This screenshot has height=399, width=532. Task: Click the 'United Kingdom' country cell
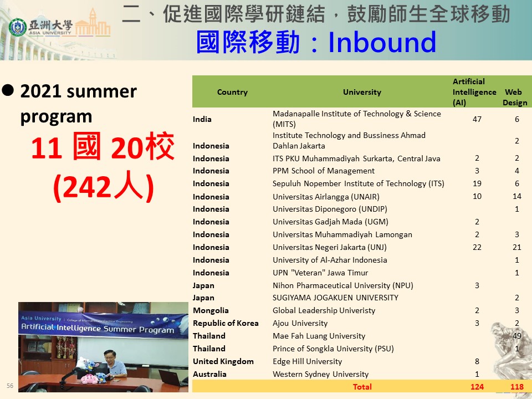point(223,362)
